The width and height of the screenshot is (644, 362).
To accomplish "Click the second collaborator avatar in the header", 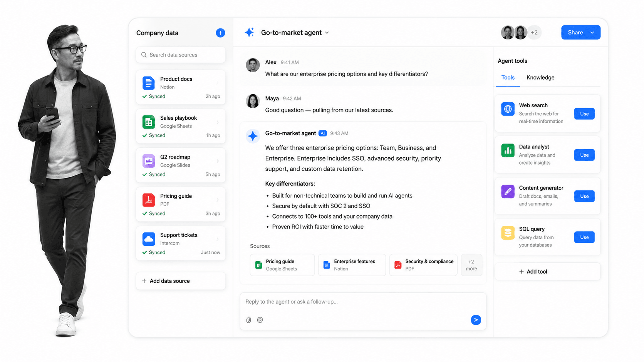I will [x=521, y=33].
